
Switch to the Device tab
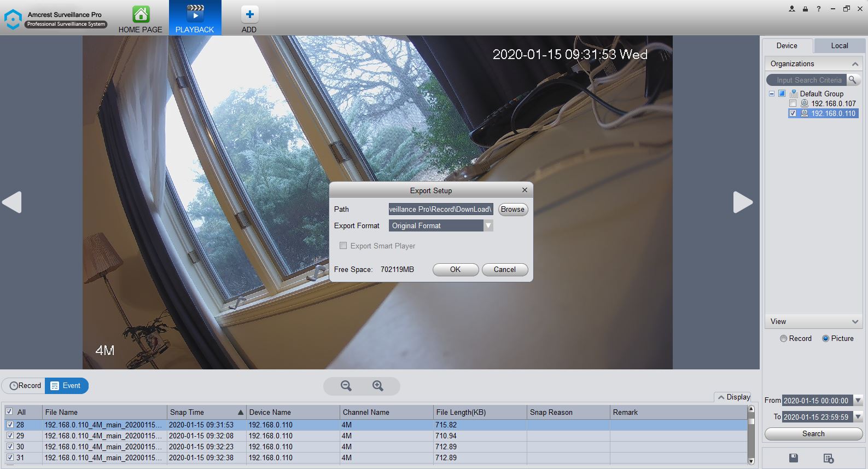787,46
